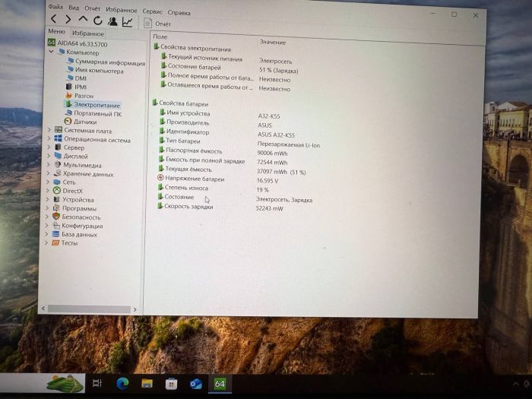Select the Свойства батареи group row
The height and width of the screenshot is (399, 532).
[x=181, y=103]
